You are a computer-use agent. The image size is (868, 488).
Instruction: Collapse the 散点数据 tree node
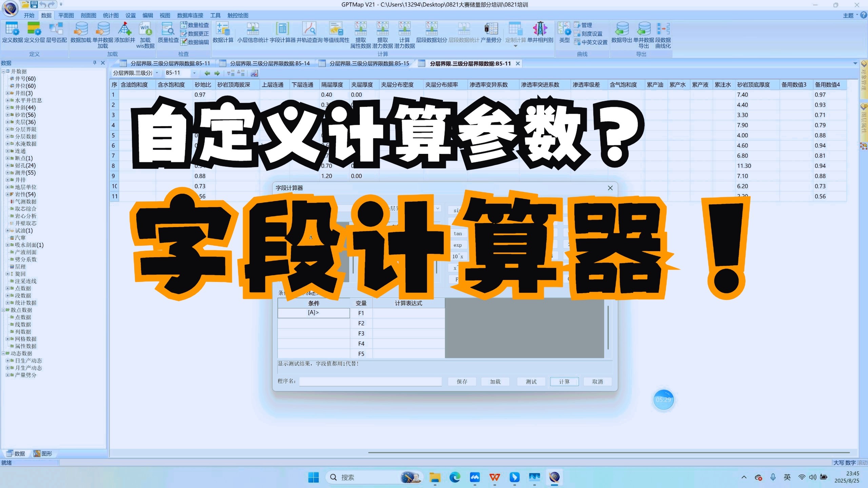3,310
